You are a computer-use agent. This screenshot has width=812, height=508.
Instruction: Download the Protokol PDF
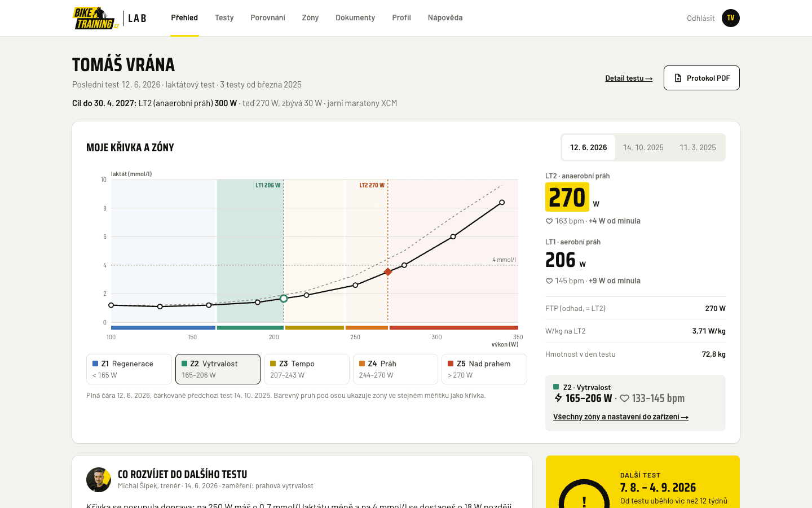[701, 78]
